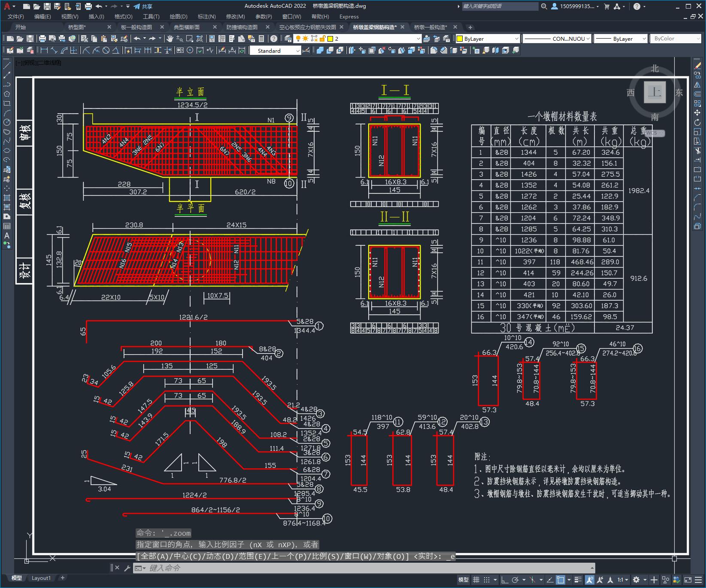The height and width of the screenshot is (588, 706).
Task: Expand the object snap settings arrow
Action: pyautogui.click(x=569, y=580)
